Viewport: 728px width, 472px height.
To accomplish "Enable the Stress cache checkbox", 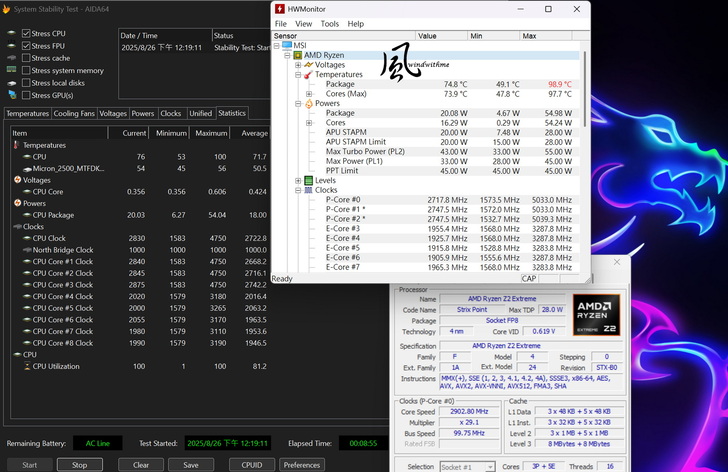I will click(x=26, y=58).
